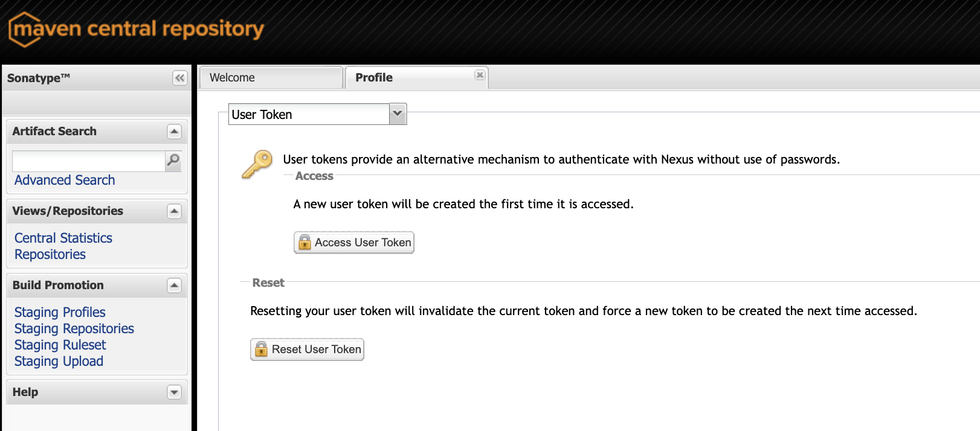This screenshot has height=431, width=980.
Task: Focus the artifact search text field
Action: pos(88,161)
